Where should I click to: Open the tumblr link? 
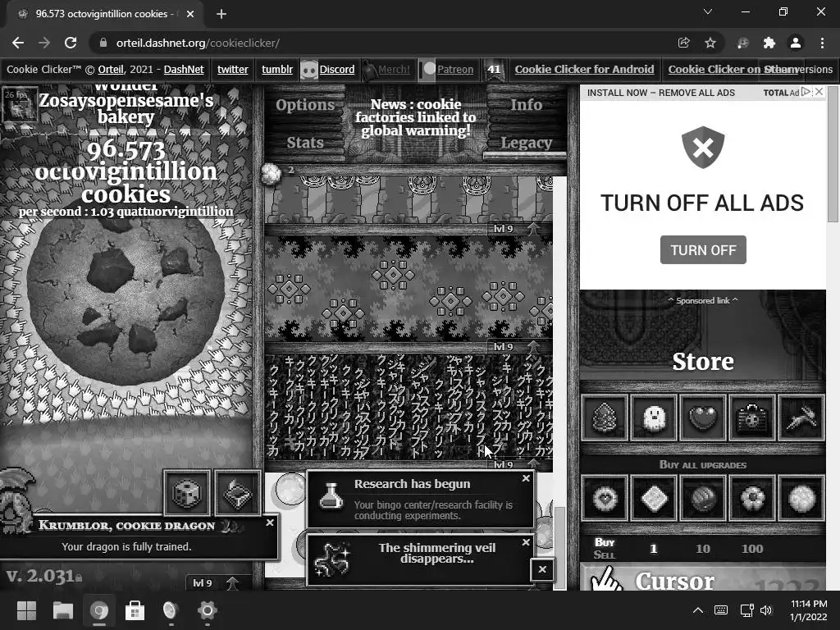pyautogui.click(x=277, y=69)
